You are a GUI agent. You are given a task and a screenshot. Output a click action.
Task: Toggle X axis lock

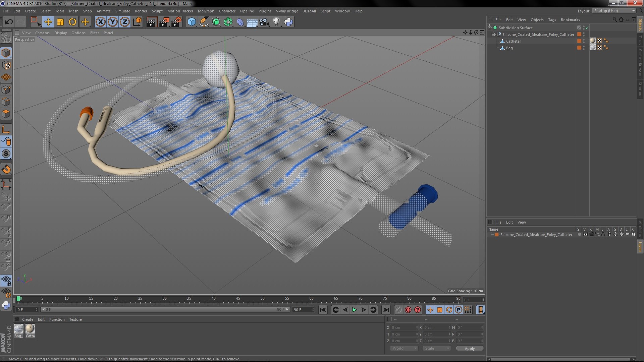pos(100,22)
